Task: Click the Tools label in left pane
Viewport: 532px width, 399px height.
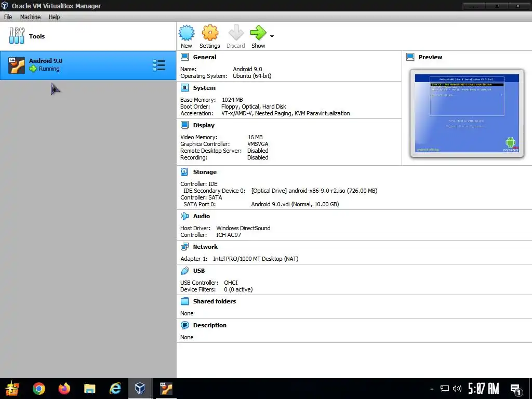Action: click(37, 36)
